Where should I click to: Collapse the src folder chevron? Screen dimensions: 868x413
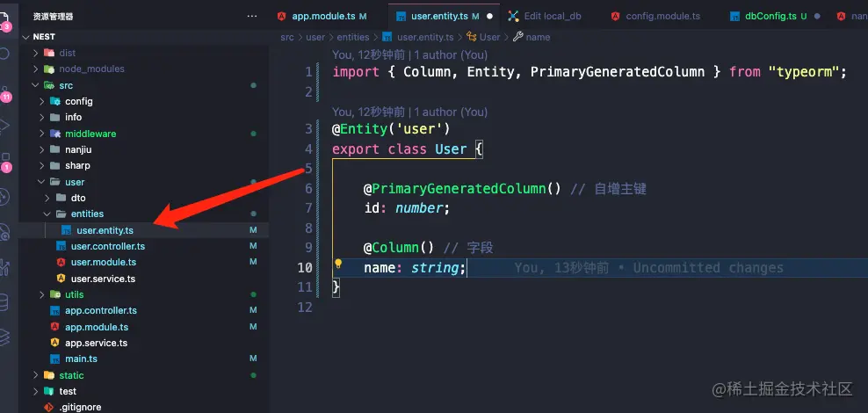pos(35,85)
